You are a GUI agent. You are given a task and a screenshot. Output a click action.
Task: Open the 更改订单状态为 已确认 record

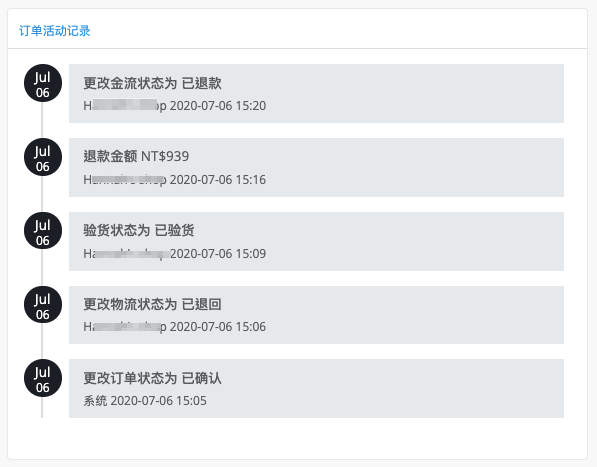pyautogui.click(x=316, y=388)
